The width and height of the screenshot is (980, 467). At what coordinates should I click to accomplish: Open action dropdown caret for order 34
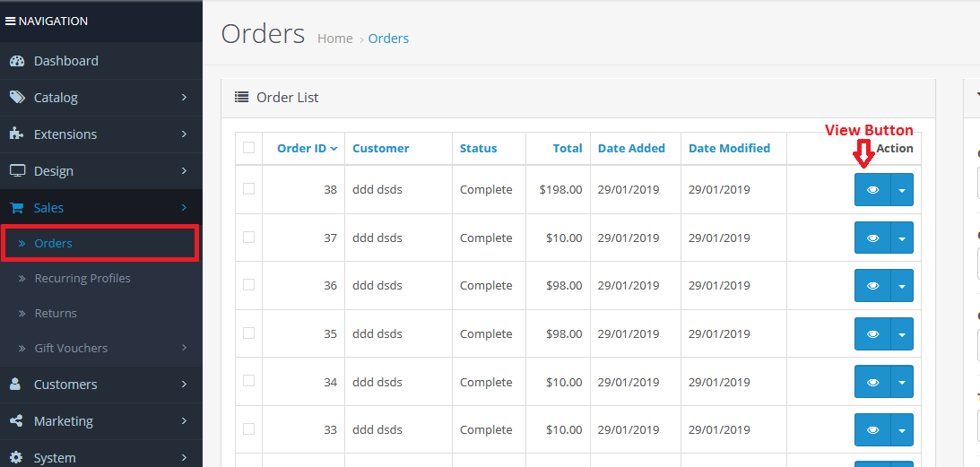902,381
